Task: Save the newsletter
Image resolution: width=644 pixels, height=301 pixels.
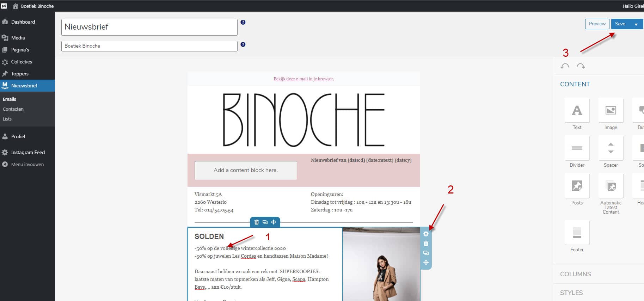Action: 620,24
